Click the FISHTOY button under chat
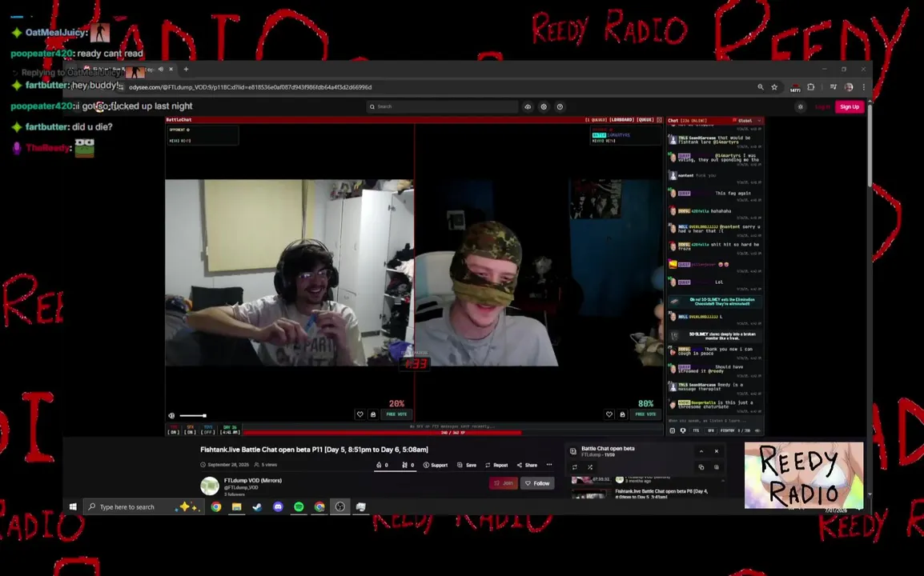 [x=728, y=430]
